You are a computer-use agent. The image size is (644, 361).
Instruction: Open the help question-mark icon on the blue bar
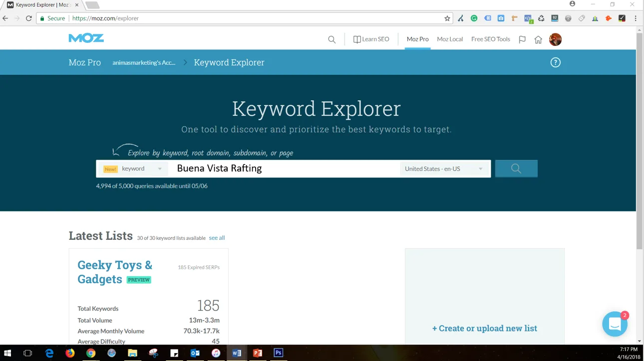click(x=555, y=62)
